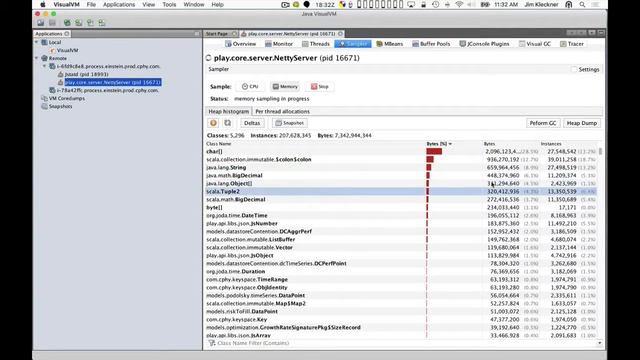Click the Visual GC tab icon
The image size is (640, 360).
[x=522, y=44]
